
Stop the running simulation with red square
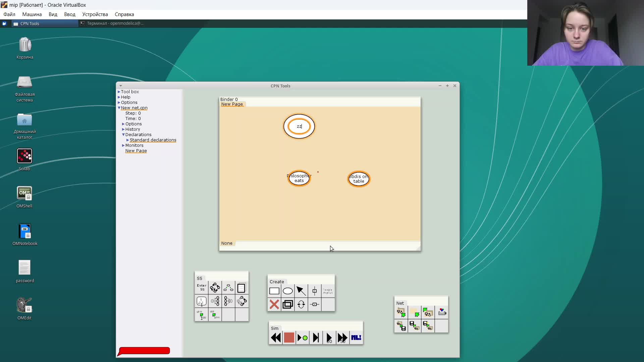289,338
